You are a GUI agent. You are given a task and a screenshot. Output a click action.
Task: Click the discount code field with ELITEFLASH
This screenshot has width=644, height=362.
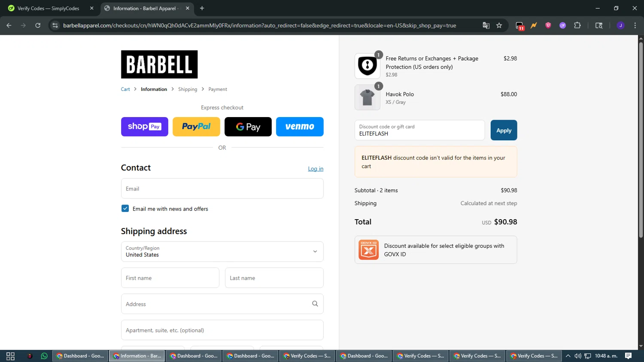point(419,130)
